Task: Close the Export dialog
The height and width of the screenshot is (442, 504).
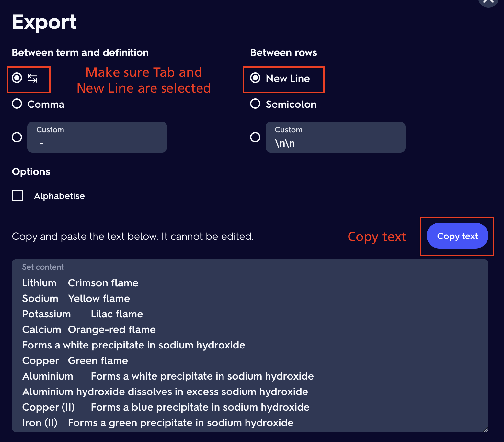Action: point(488,2)
